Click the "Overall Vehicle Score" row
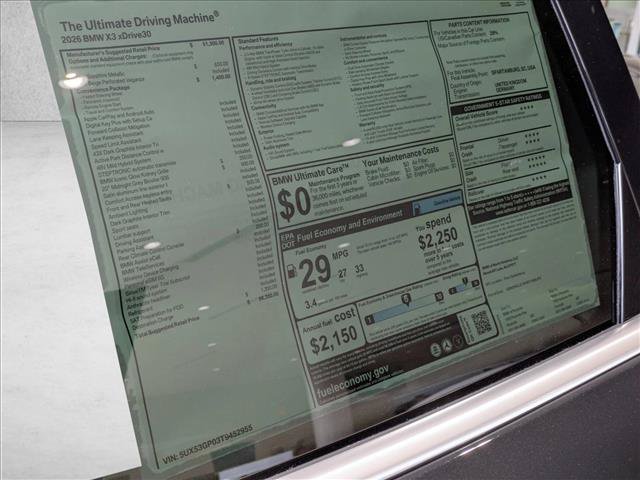The width and height of the screenshot is (640, 480). point(494,112)
